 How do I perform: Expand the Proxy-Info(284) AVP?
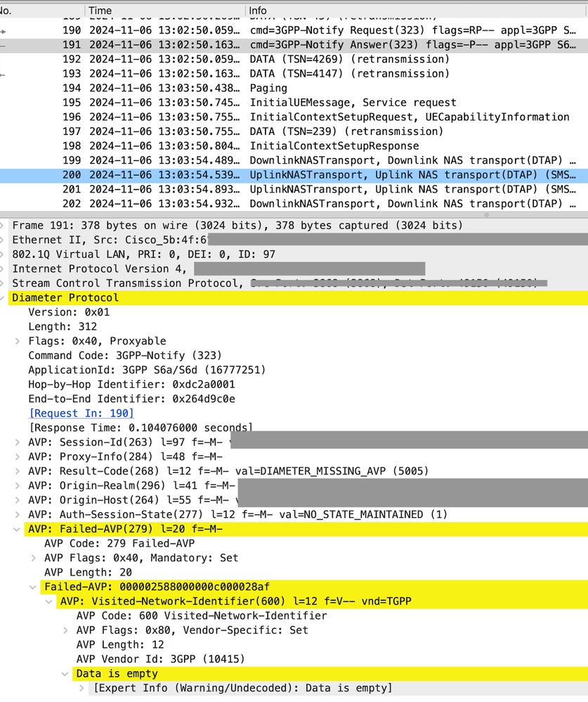pyautogui.click(x=18, y=457)
